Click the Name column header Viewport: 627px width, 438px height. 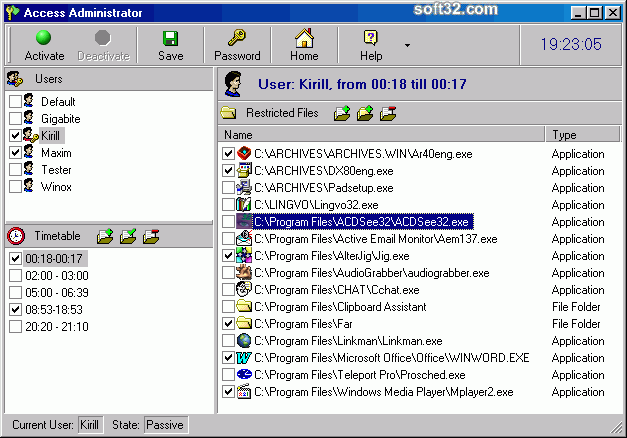(381, 135)
